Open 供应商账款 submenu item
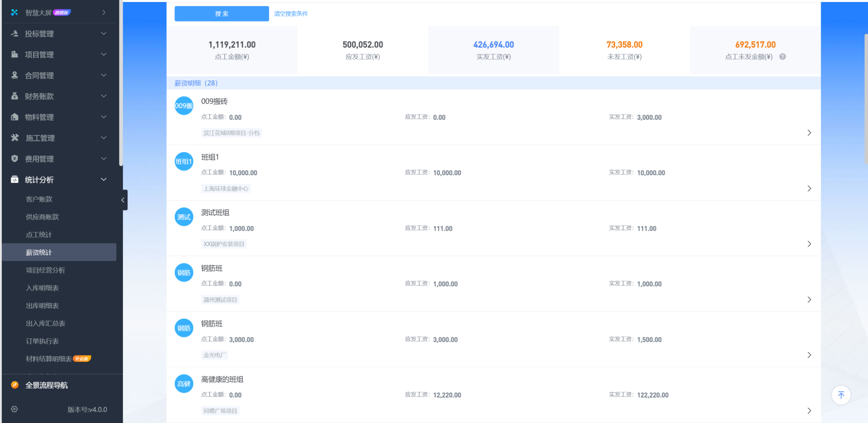The image size is (868, 423). 43,217
